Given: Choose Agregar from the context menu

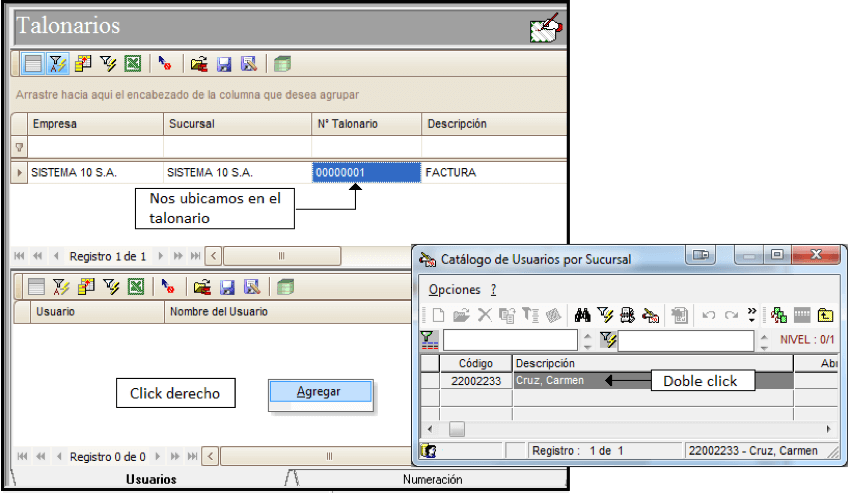Looking at the screenshot, I should pyautogui.click(x=321, y=392).
